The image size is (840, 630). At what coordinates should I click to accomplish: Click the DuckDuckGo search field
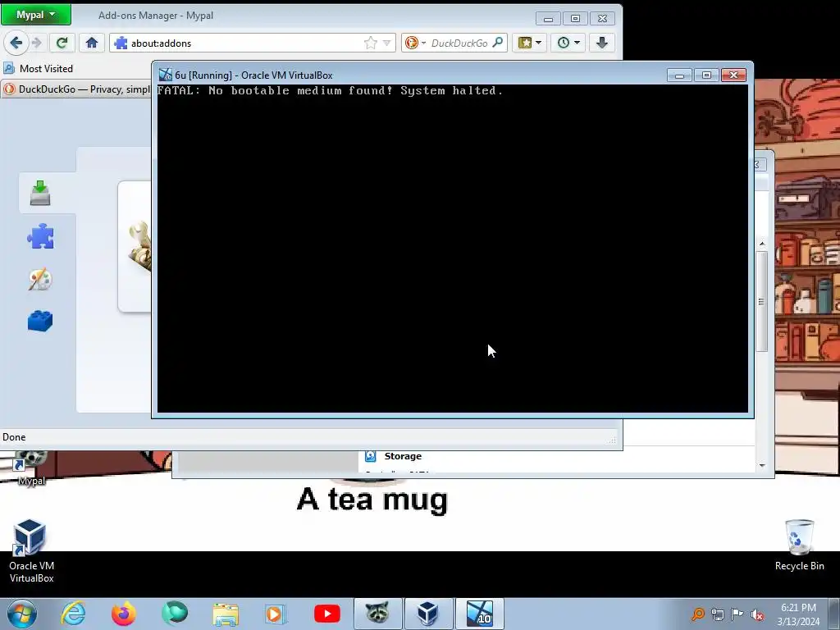(459, 43)
